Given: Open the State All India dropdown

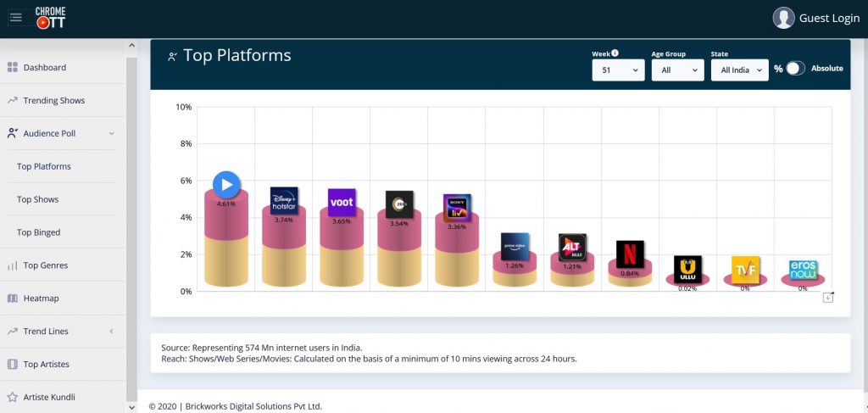Looking at the screenshot, I should click(739, 70).
